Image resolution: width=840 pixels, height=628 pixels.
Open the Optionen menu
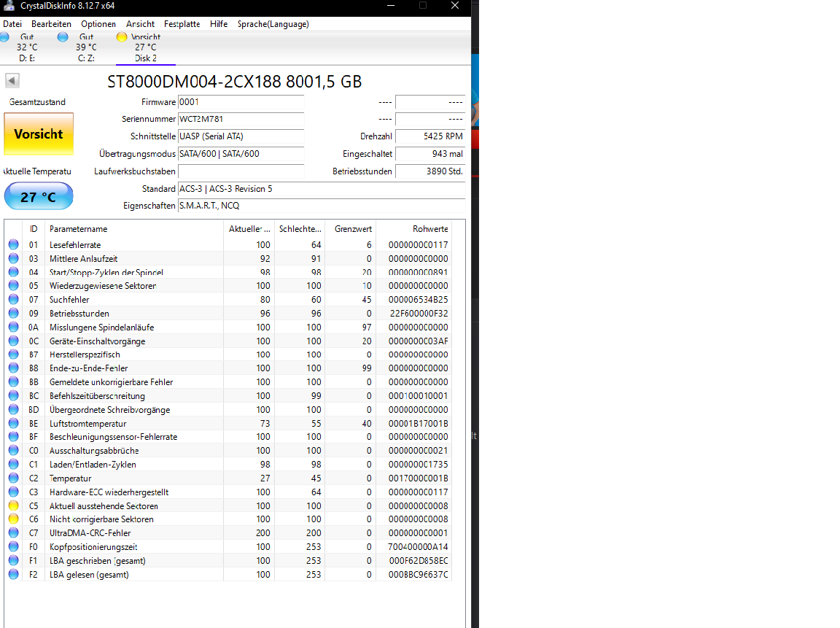[x=98, y=24]
